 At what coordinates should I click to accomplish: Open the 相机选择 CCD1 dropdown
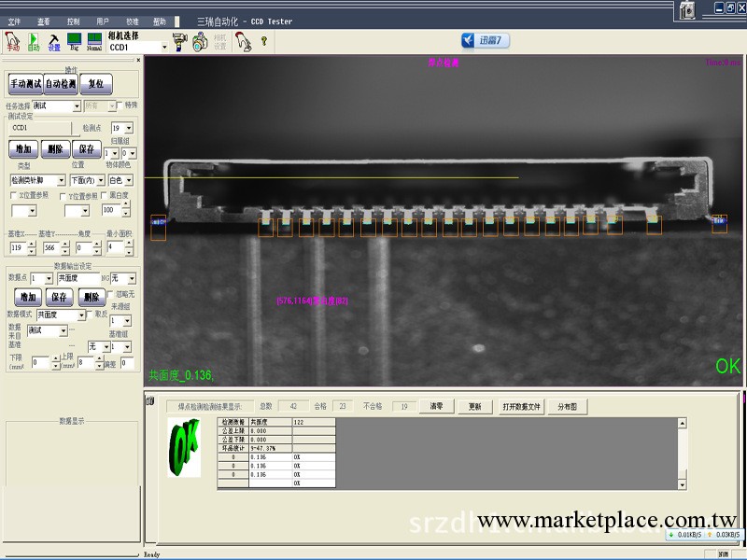(164, 48)
